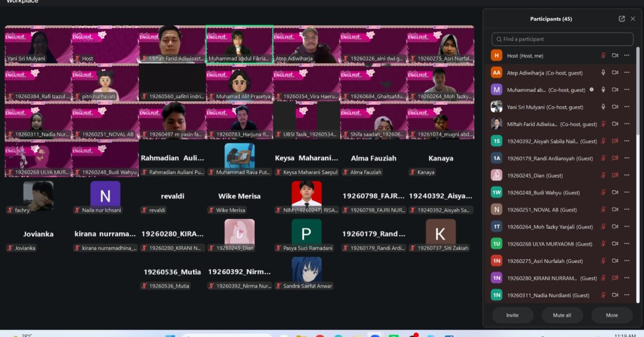
Task: Click the camera icon in 19260275_Asri Nurfalah row
Action: tap(615, 261)
